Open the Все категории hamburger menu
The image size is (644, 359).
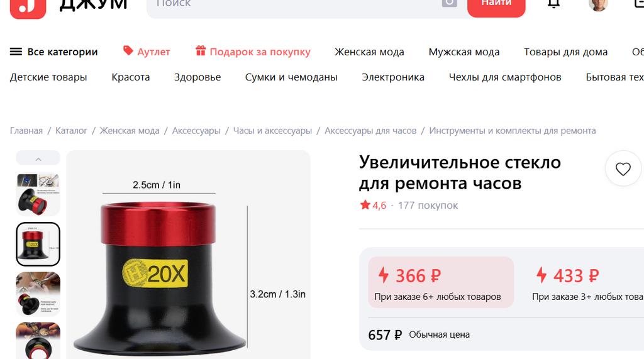click(x=54, y=52)
